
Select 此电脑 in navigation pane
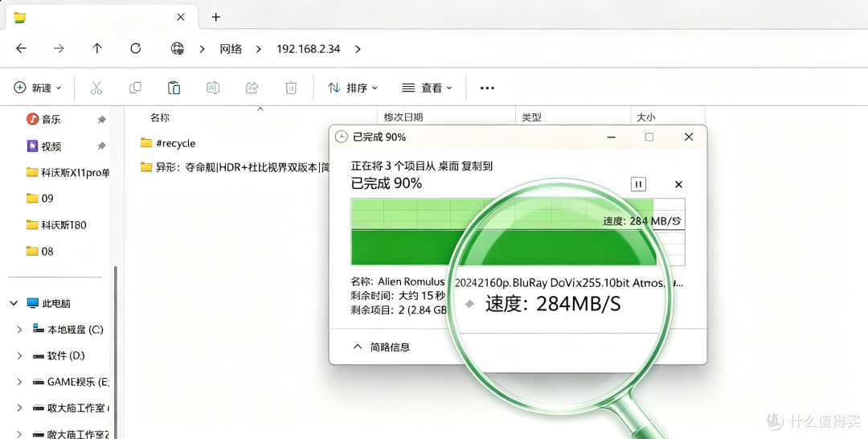pos(49,303)
